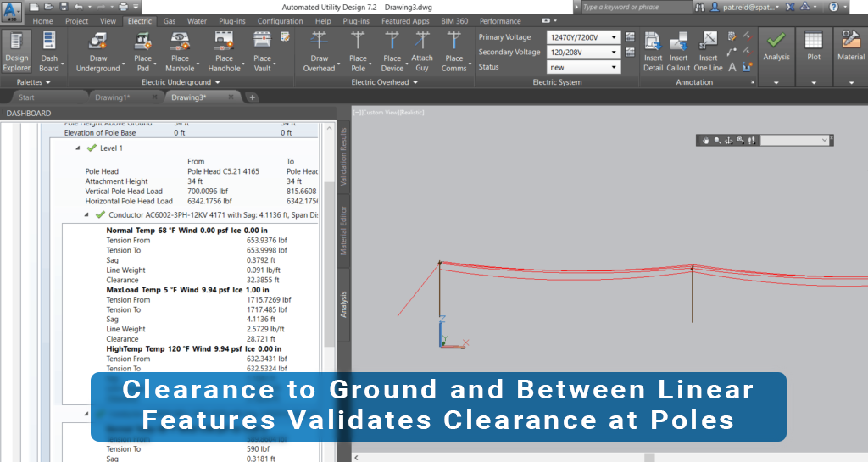The height and width of the screenshot is (462, 868).
Task: Select the Place Manhole tool
Action: coord(180,52)
